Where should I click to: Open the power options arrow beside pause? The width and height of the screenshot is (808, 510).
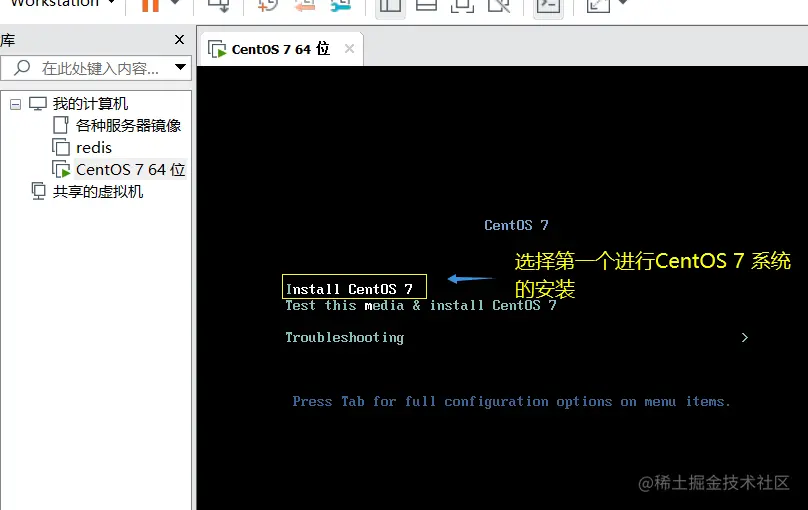tap(175, 3)
